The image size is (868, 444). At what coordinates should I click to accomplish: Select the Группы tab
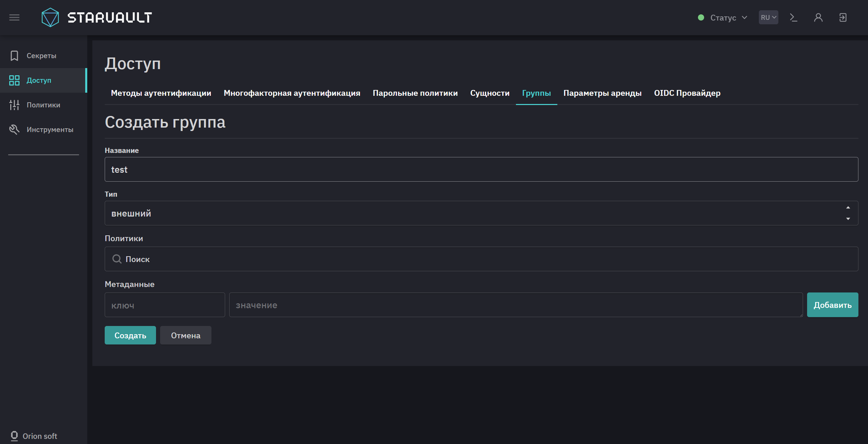tap(536, 93)
